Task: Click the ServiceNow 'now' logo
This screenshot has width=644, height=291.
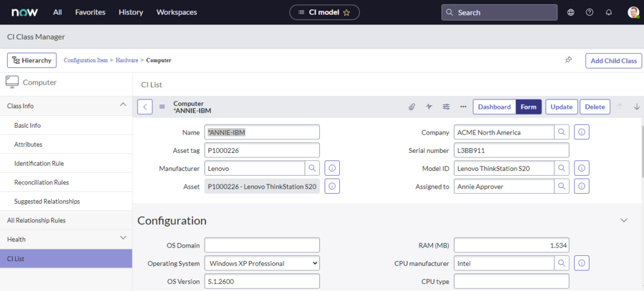Action: click(24, 12)
